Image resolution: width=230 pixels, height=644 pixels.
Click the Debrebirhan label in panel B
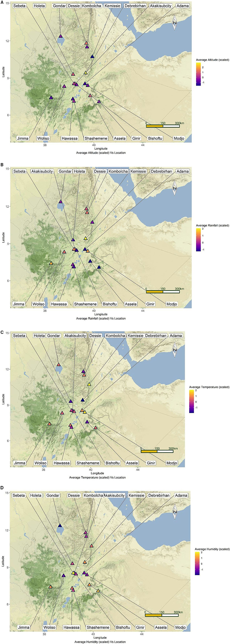tap(162, 171)
